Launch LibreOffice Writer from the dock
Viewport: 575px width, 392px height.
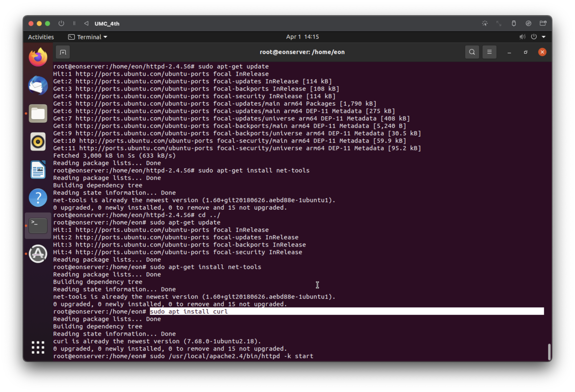38,170
